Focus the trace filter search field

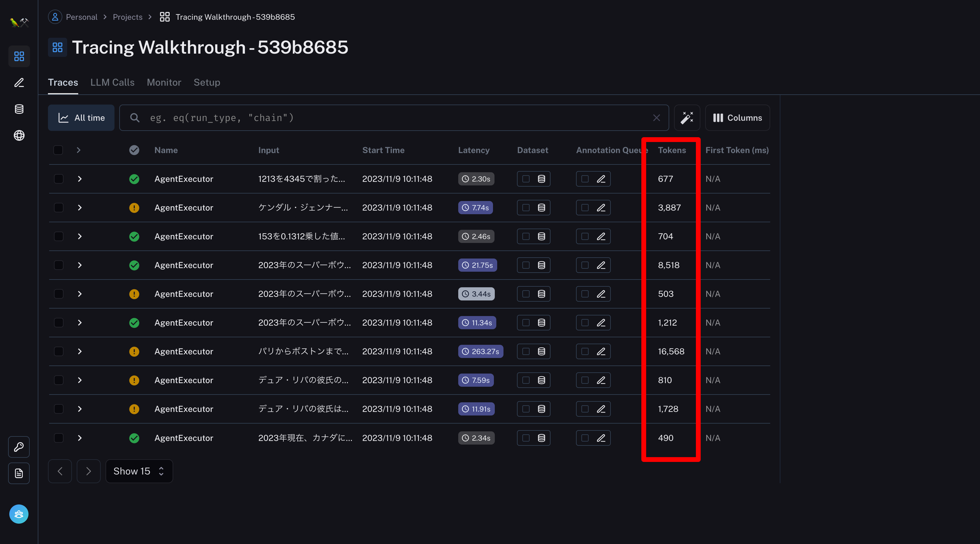394,118
